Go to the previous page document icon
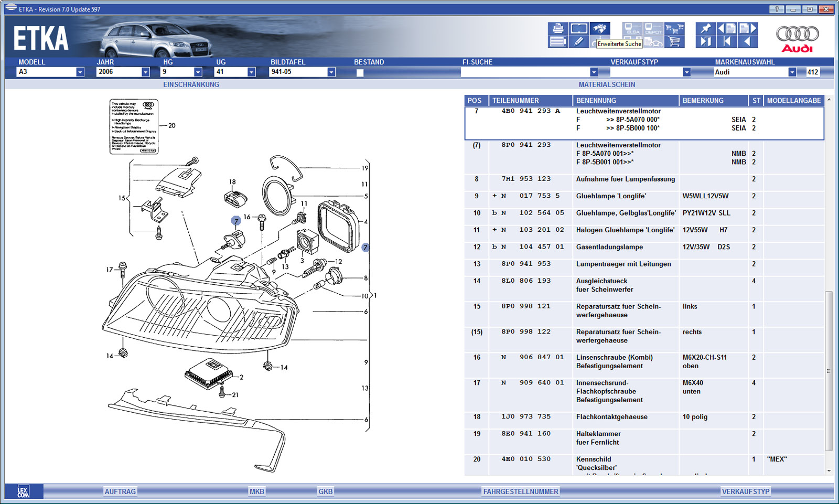839x504 pixels. point(727,28)
